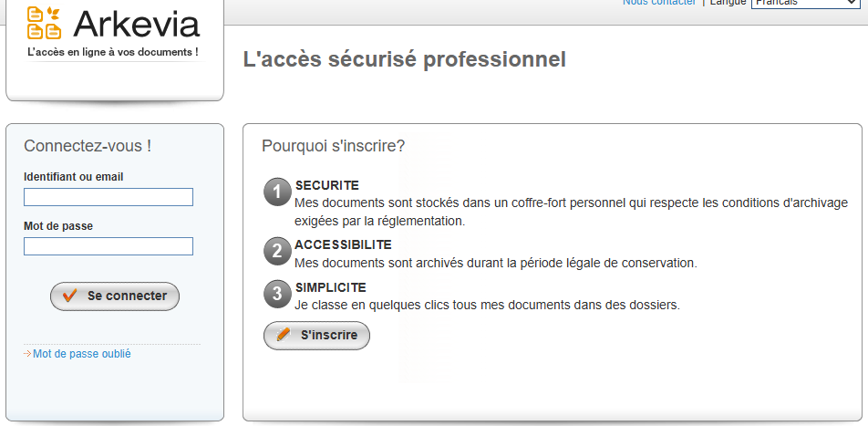Click the Arkevia brand name text
The height and width of the screenshot is (426, 868).
coord(136,23)
